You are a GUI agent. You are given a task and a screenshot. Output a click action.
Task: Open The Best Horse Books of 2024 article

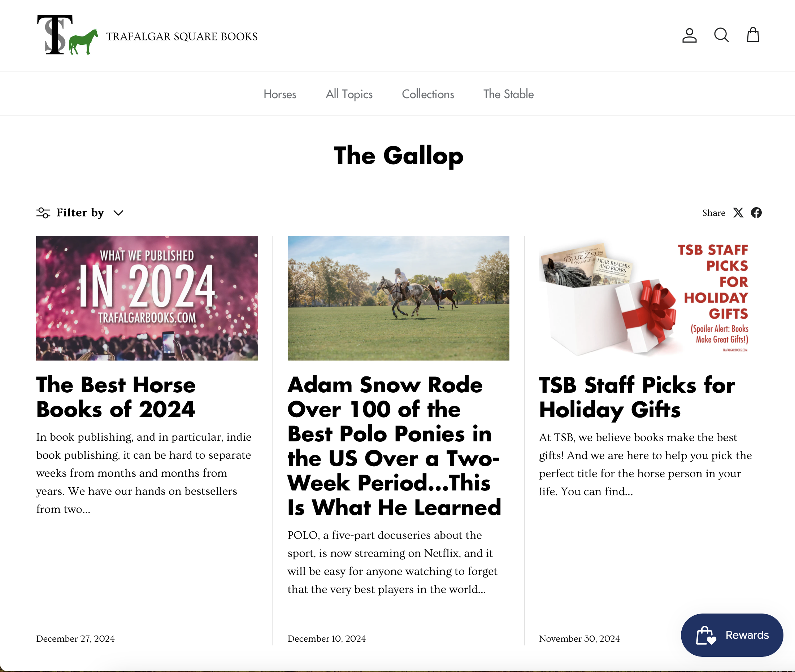[x=116, y=397]
